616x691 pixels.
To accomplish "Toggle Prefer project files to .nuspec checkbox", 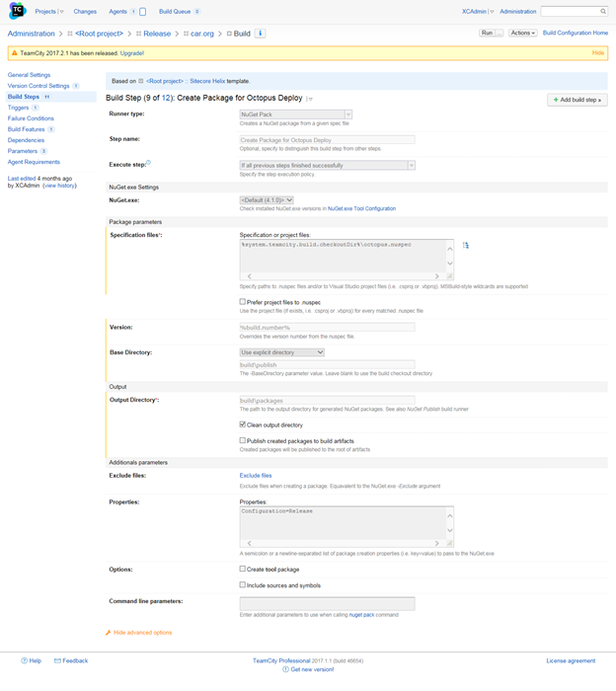I will (x=242, y=302).
